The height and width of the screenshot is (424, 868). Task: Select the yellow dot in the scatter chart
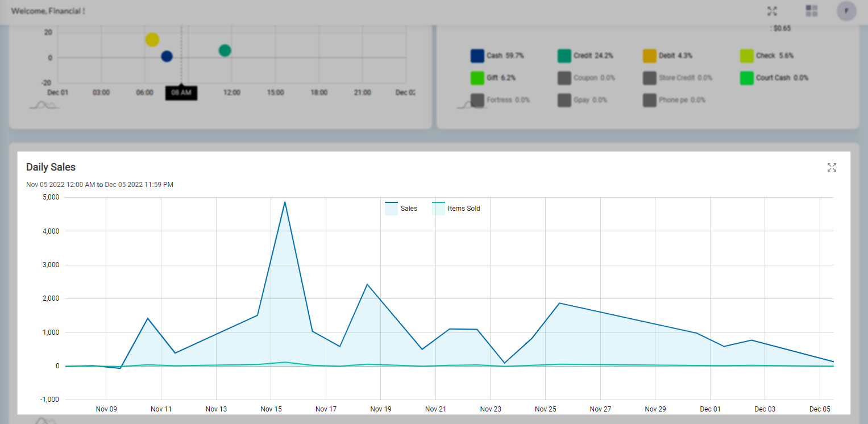coord(152,40)
